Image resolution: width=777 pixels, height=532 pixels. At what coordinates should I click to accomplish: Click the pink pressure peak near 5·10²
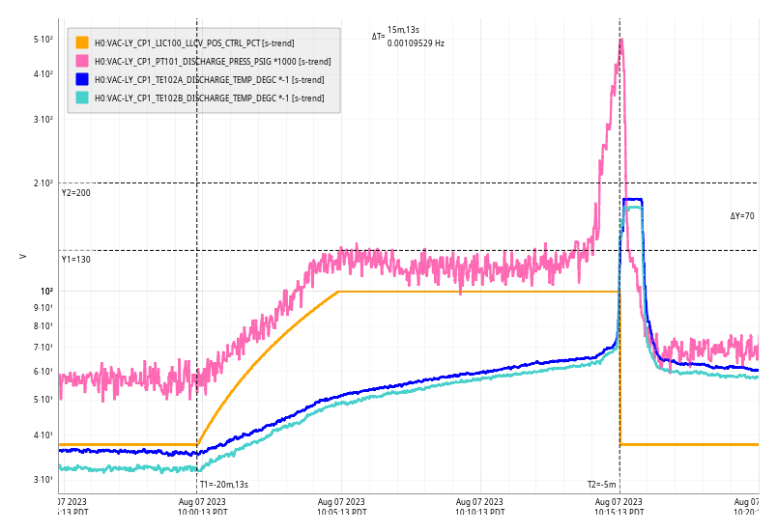[x=620, y=41]
